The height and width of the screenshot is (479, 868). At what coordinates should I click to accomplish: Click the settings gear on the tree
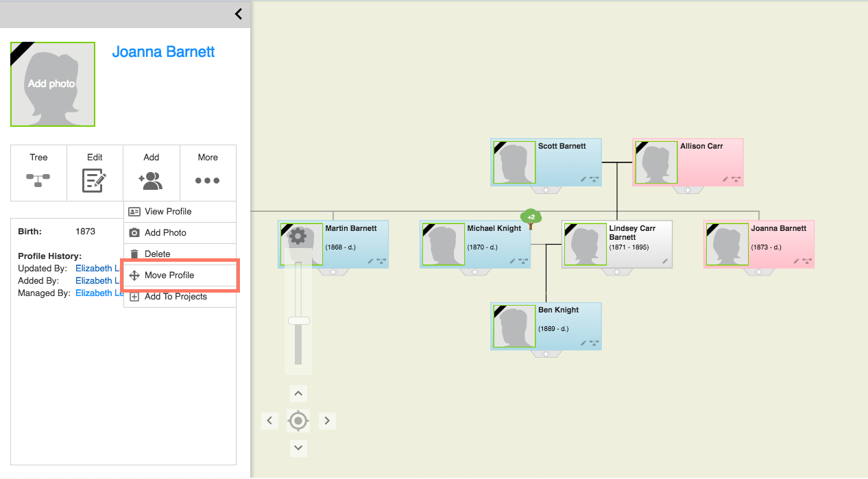[298, 236]
